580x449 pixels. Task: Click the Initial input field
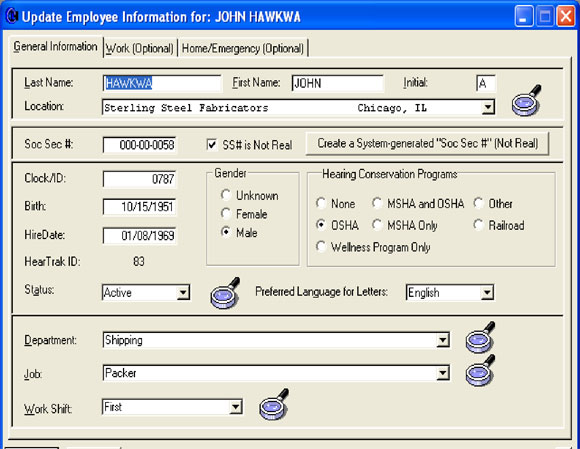(486, 83)
